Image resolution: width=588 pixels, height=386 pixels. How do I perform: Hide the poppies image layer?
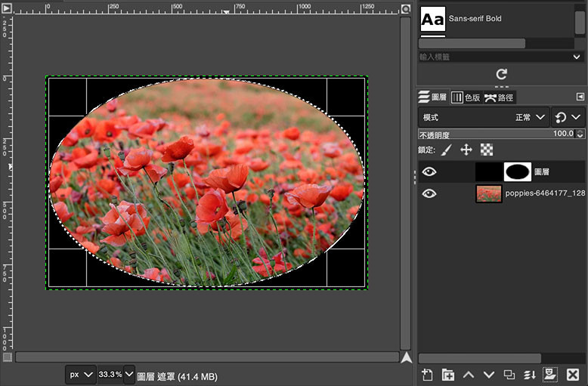[429, 193]
